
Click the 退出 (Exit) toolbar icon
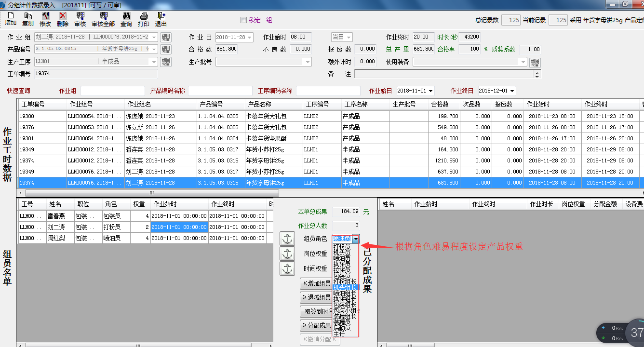[x=161, y=19]
